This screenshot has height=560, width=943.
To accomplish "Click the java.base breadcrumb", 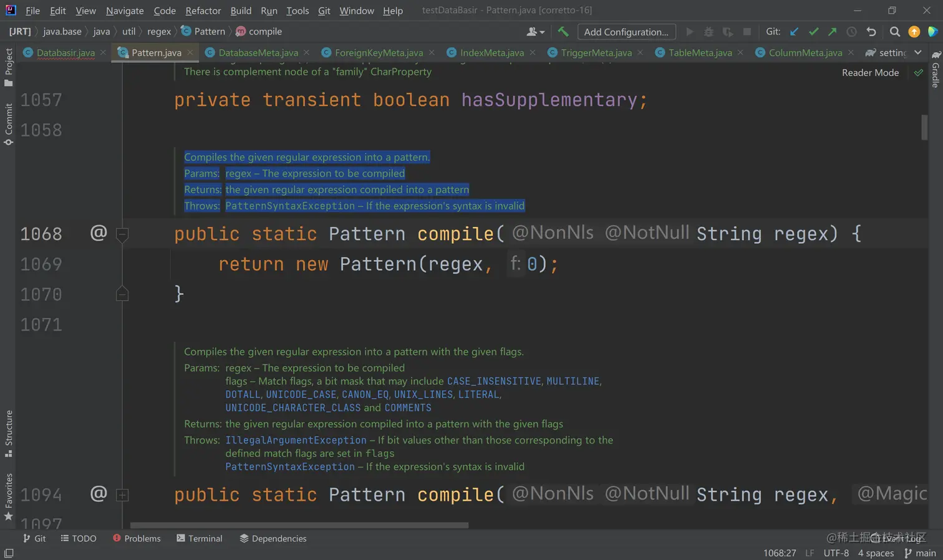I will pos(62,31).
